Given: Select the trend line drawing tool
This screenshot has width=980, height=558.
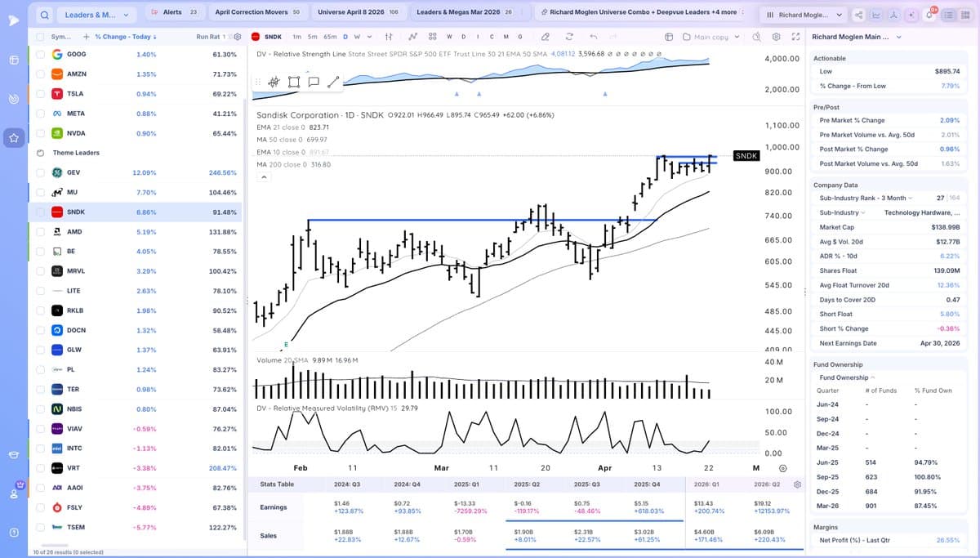Looking at the screenshot, I should tap(332, 82).
